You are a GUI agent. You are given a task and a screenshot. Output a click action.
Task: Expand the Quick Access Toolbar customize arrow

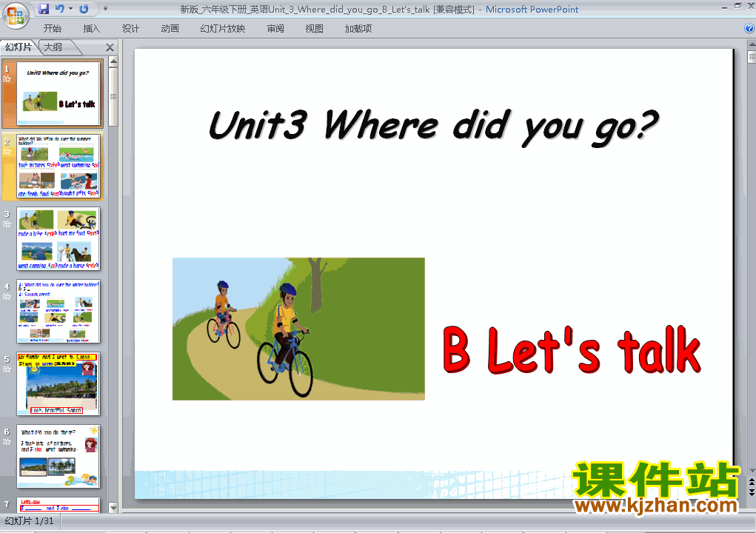tap(106, 9)
